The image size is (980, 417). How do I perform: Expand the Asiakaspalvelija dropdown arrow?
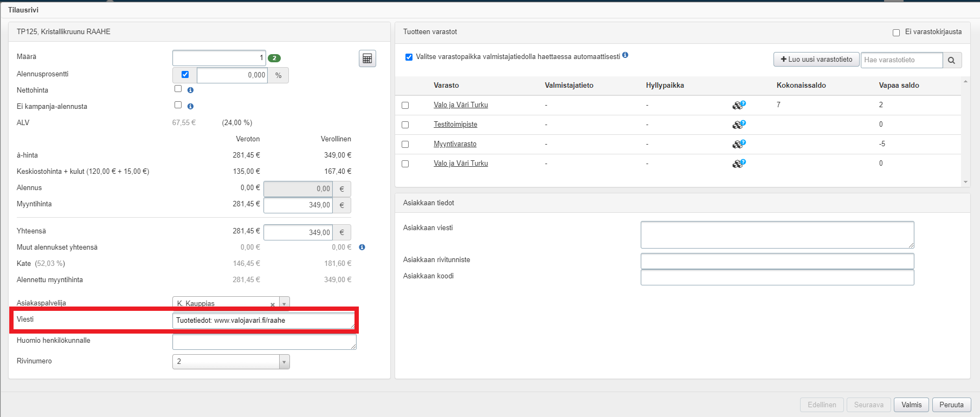284,304
